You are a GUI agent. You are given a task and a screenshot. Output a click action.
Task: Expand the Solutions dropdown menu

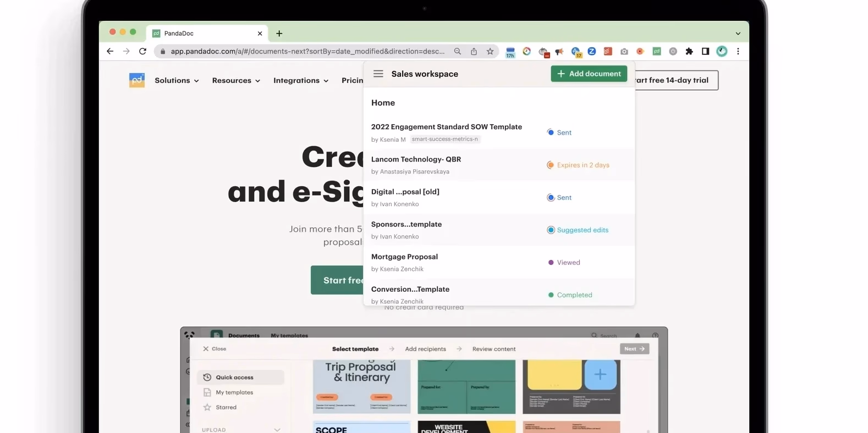(177, 80)
